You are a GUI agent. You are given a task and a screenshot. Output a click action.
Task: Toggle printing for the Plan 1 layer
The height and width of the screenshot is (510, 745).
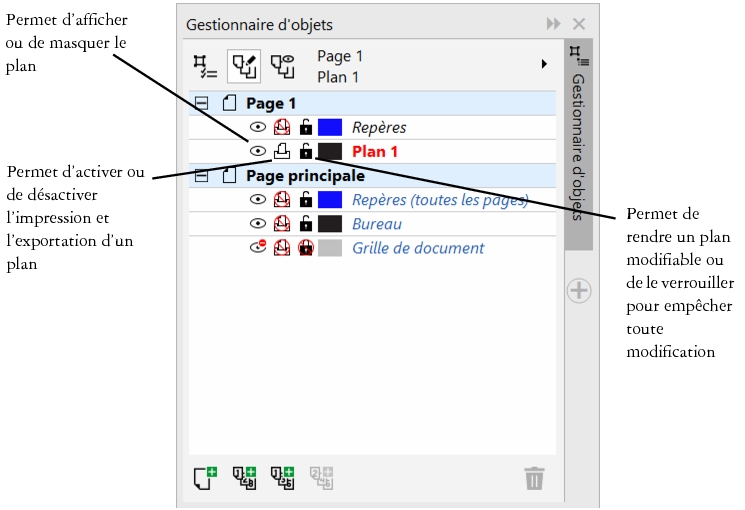tap(282, 152)
